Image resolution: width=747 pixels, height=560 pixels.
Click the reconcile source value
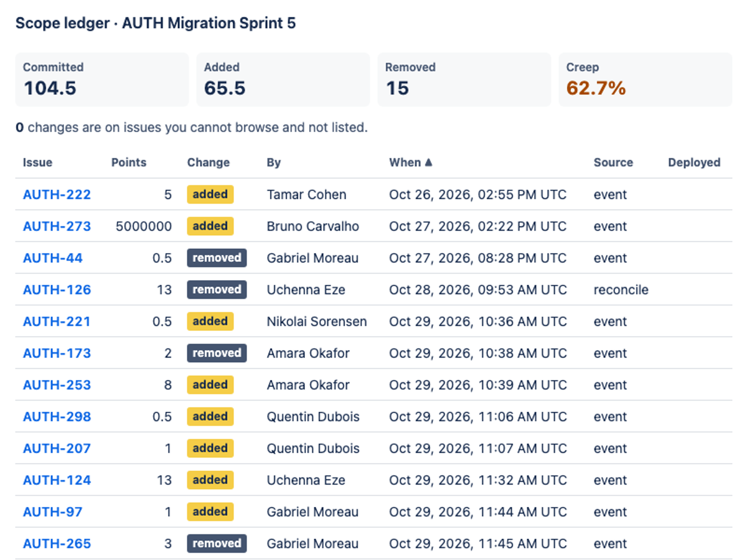621,289
